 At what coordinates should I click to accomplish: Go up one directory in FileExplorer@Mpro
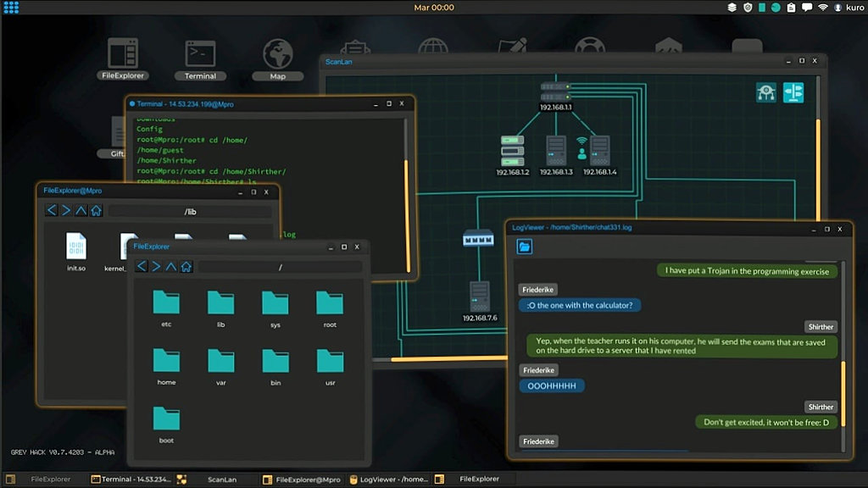click(81, 210)
